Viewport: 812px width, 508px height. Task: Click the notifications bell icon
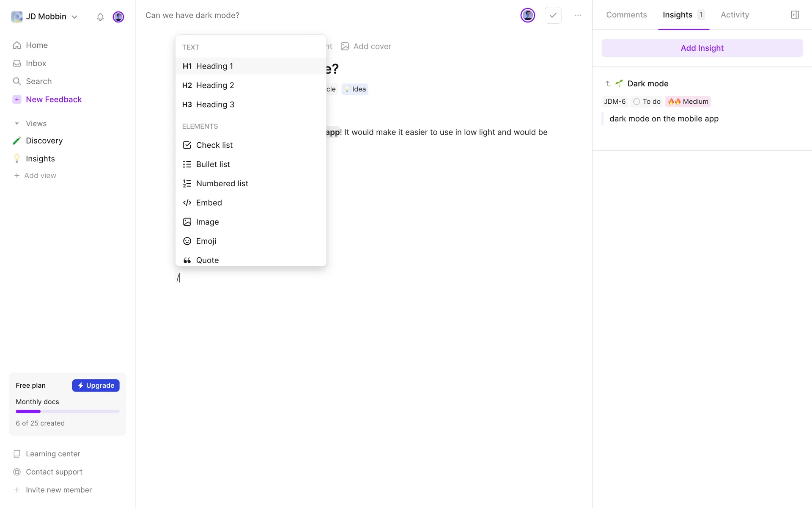click(100, 17)
